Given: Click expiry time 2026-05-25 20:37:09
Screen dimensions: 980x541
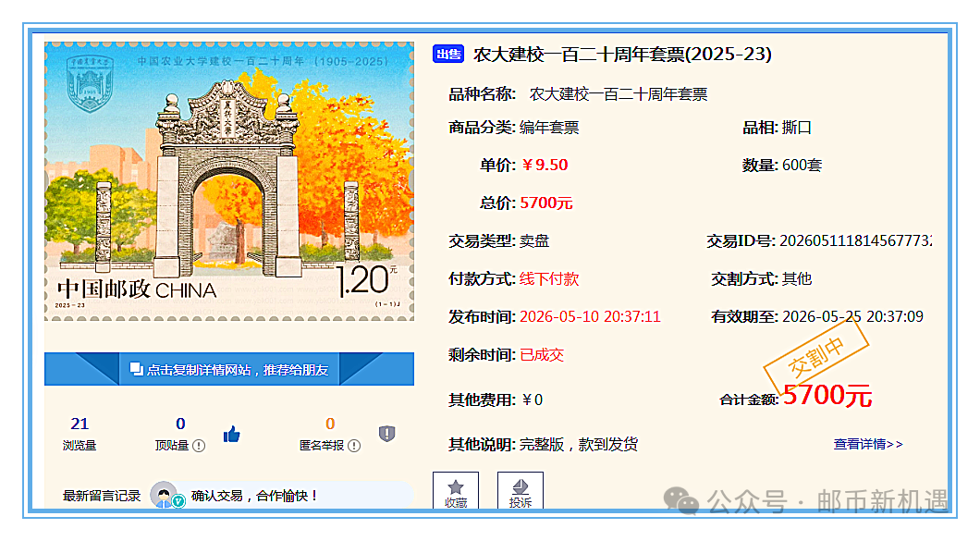Looking at the screenshot, I should pos(852,316).
